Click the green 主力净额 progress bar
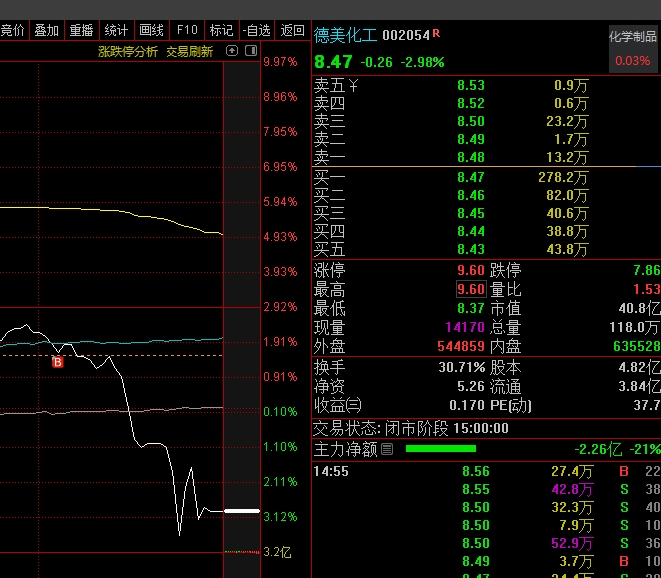The image size is (661, 578). point(441,449)
